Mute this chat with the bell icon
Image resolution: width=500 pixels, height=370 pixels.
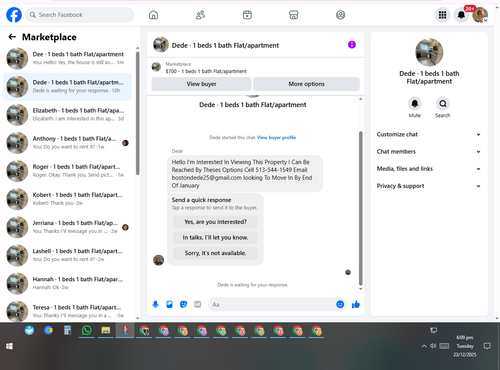[x=415, y=104]
